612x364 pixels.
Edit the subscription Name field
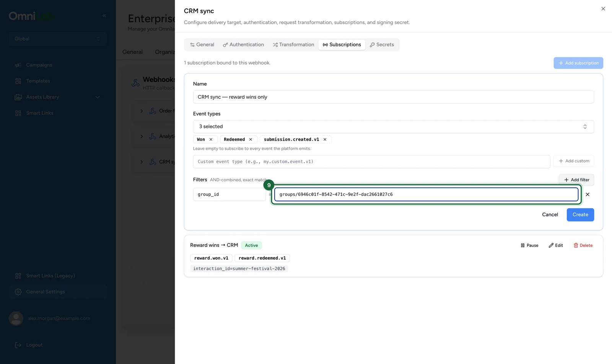(393, 97)
